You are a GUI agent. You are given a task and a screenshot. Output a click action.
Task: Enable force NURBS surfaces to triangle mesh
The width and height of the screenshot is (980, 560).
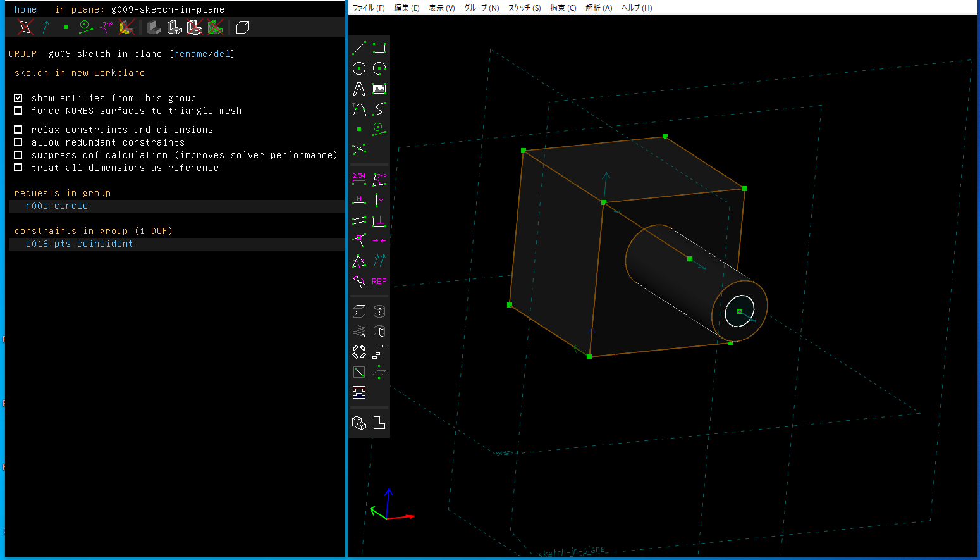pos(18,111)
